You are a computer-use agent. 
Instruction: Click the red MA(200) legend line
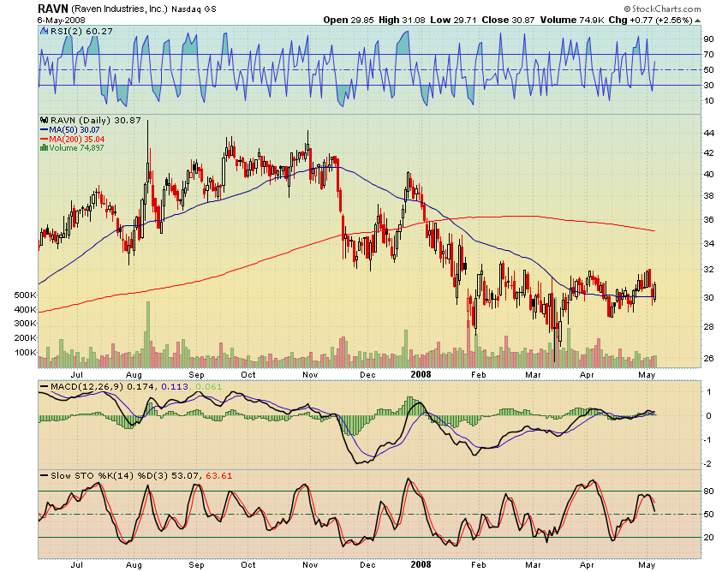click(x=44, y=140)
